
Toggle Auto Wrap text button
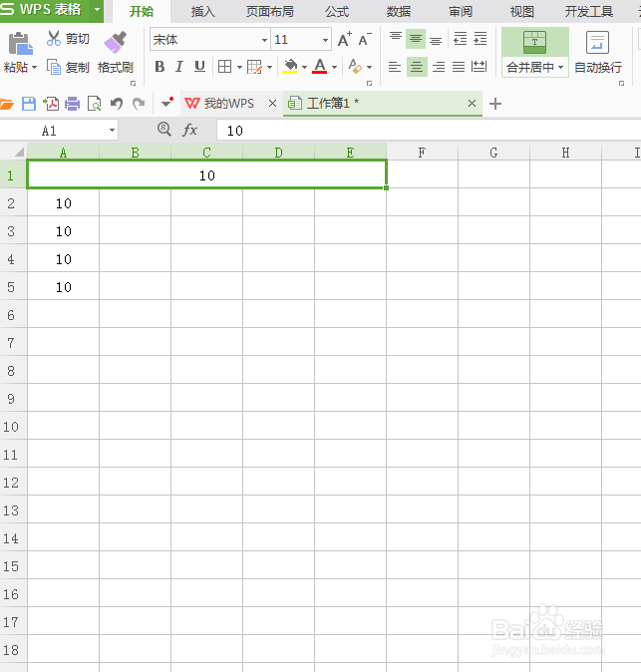point(598,52)
